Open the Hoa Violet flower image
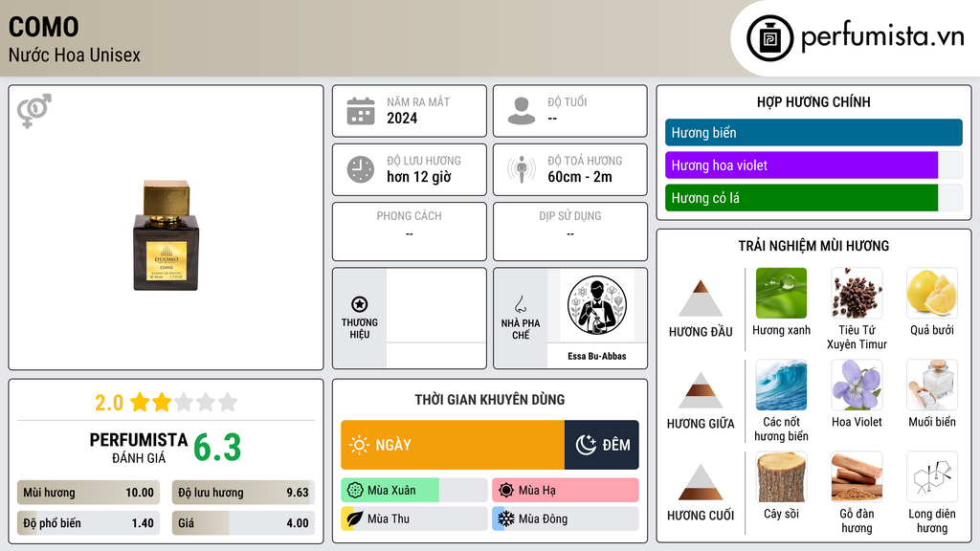This screenshot has height=551, width=980. pyautogui.click(x=857, y=385)
